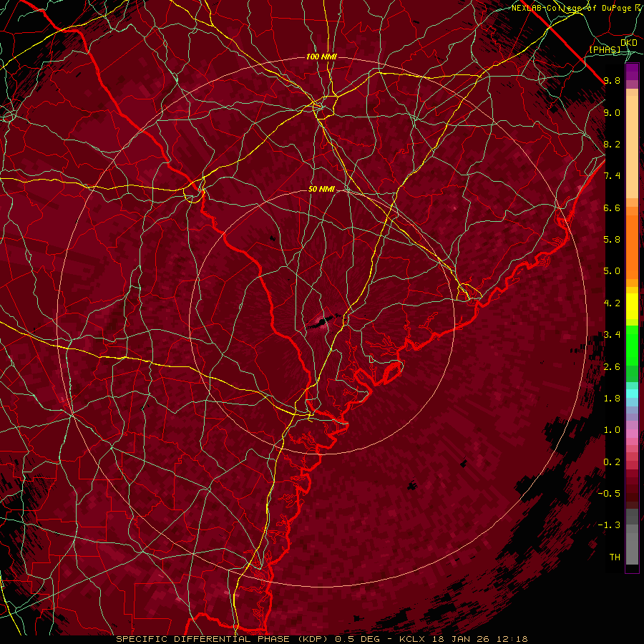644x644 pixels.
Task: Click the 8.2 scale value
Action: pyautogui.click(x=612, y=144)
